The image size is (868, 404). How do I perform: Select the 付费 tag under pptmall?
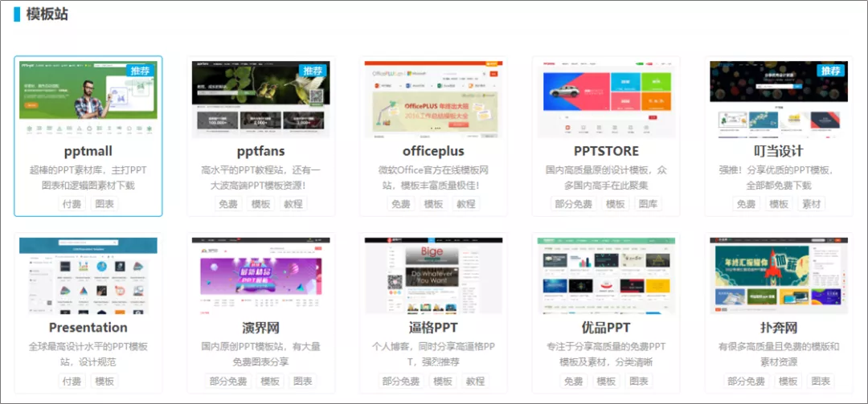coord(72,204)
